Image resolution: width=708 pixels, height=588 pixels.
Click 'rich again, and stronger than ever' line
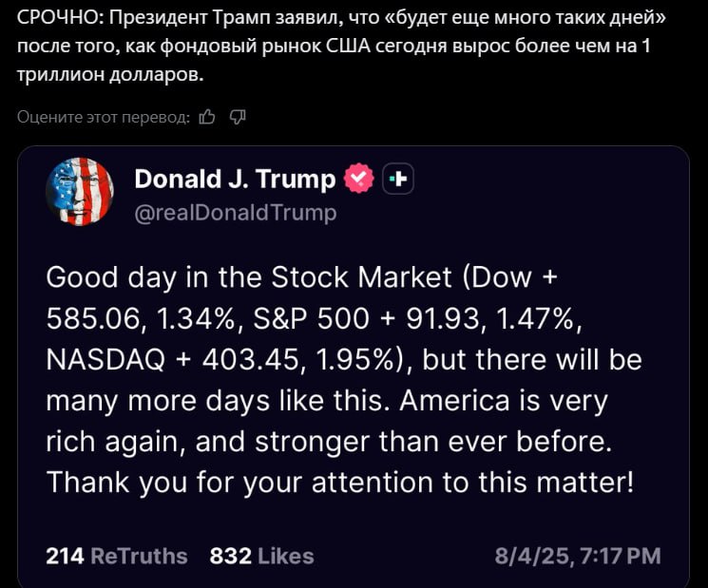coord(278,442)
